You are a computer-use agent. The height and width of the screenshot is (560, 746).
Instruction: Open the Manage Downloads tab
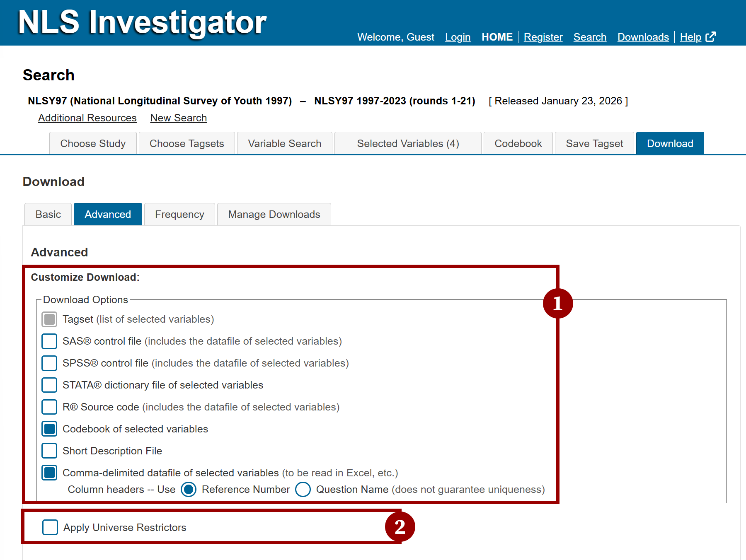[x=274, y=214]
